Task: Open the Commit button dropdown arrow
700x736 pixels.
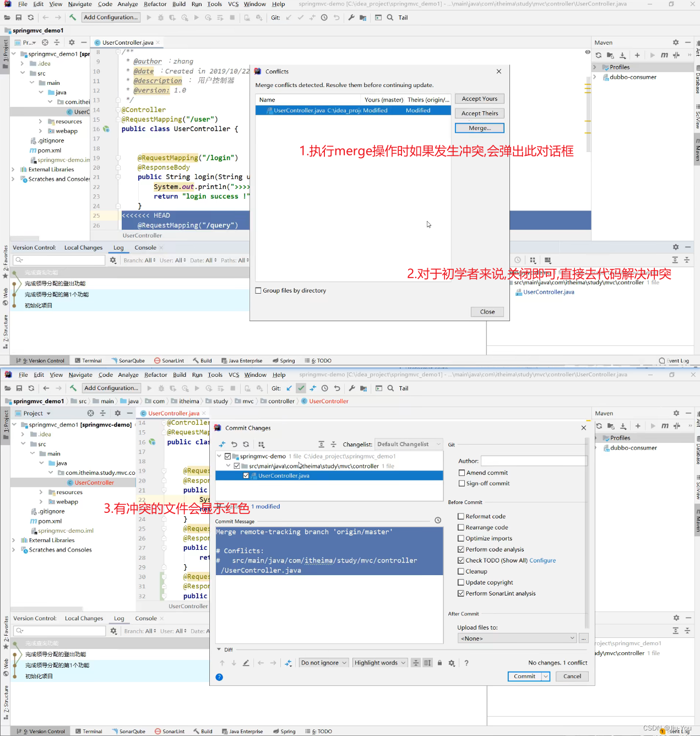Action: (546, 677)
